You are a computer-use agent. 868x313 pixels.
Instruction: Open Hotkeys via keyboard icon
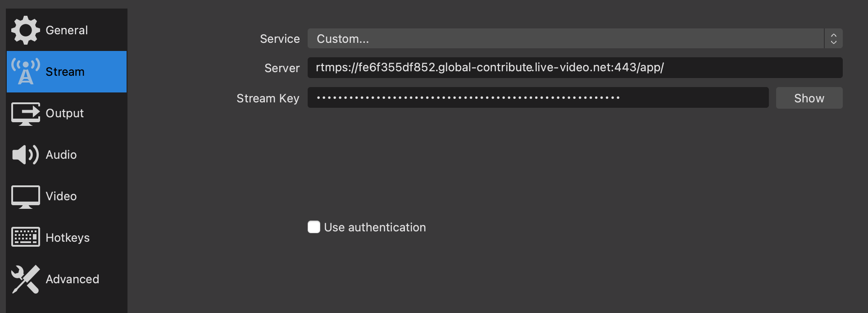pyautogui.click(x=26, y=237)
